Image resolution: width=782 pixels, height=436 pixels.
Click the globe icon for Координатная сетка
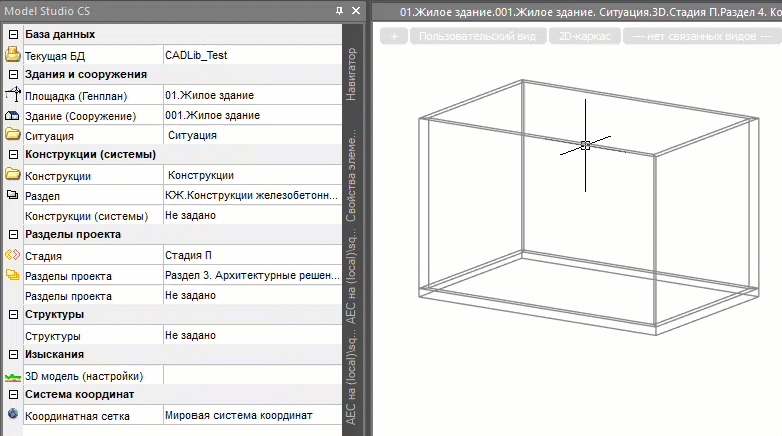pos(13,414)
